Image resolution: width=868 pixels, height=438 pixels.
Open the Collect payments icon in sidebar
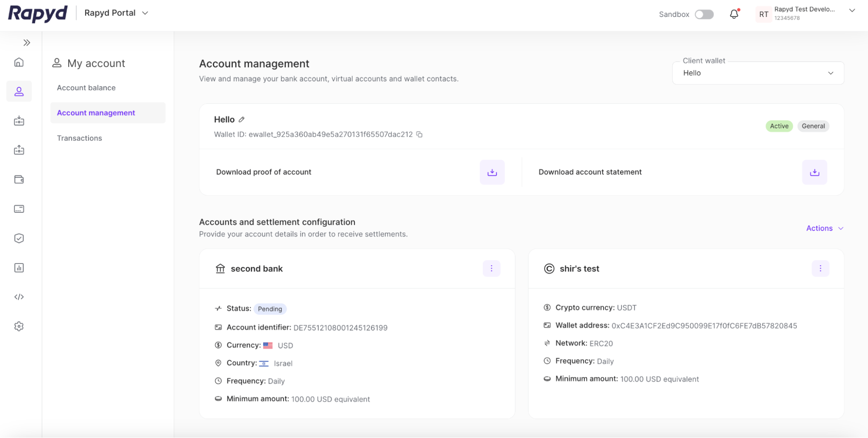point(19,121)
